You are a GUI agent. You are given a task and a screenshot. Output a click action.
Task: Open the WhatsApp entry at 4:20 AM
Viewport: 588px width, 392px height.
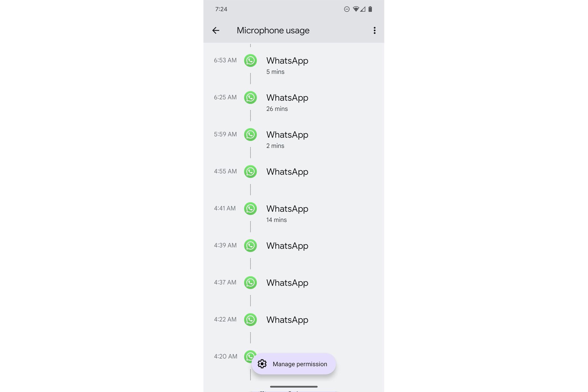(249, 356)
